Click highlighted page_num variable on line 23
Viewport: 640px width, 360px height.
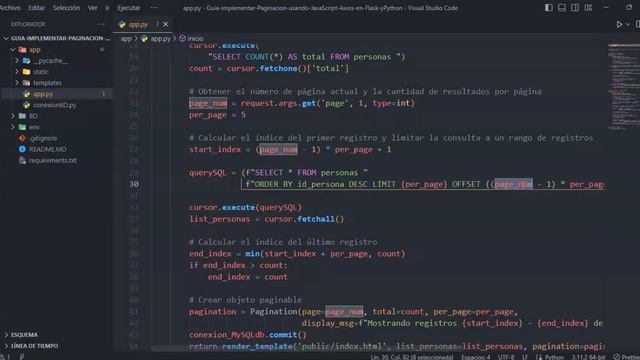(208, 103)
